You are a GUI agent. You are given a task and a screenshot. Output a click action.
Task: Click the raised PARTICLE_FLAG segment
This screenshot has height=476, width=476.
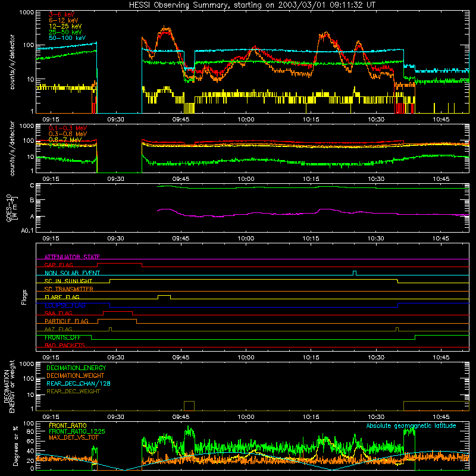click(117, 320)
